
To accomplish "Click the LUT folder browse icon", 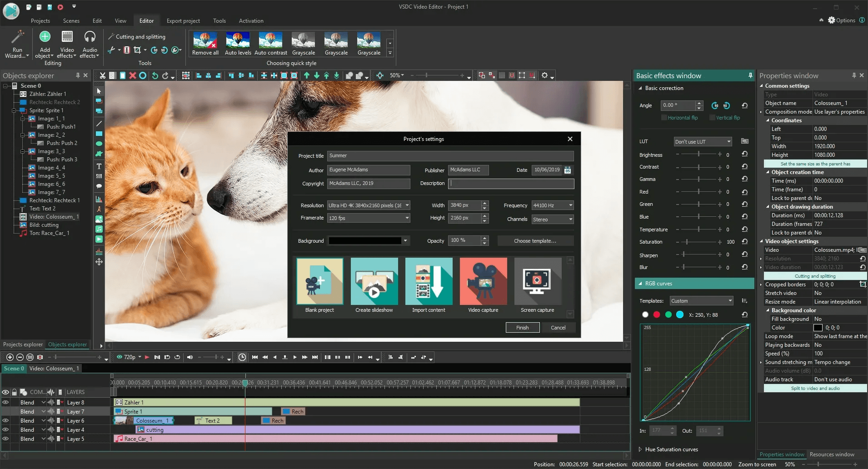I will click(x=744, y=141).
